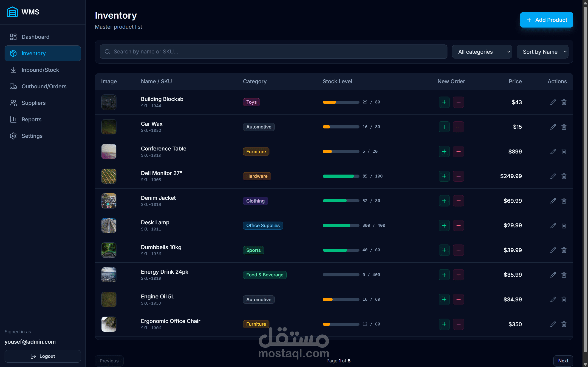Click Dumbbells 10kg stock level bar

pos(341,250)
